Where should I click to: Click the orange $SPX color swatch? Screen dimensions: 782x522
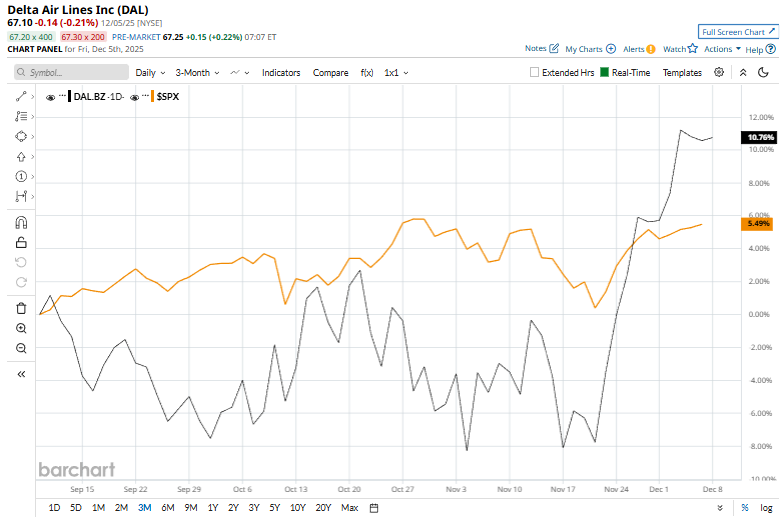click(152, 96)
